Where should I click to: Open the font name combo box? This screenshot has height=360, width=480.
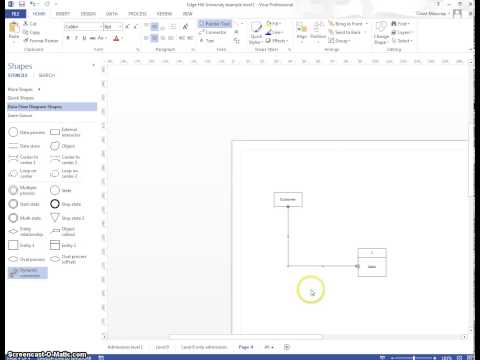point(83,27)
